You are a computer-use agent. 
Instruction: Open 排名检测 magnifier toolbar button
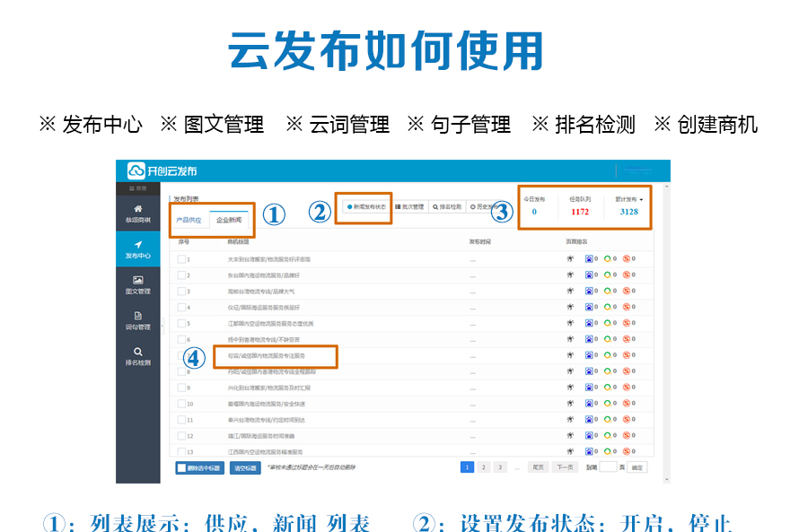coord(447,206)
